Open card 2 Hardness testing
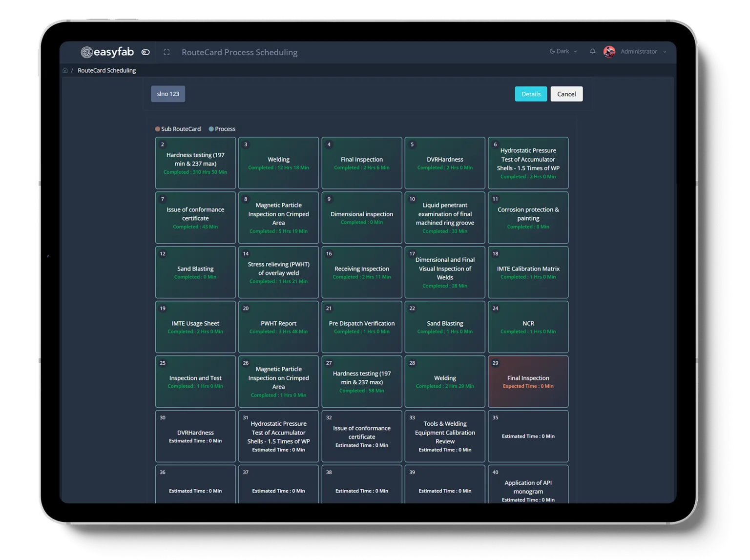This screenshot has width=750, height=560. point(195,163)
